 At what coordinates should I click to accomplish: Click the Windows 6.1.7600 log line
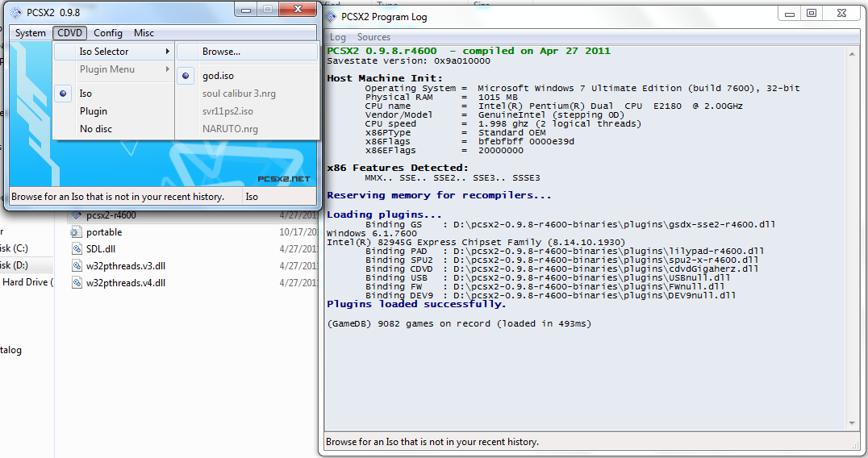pyautogui.click(x=371, y=233)
